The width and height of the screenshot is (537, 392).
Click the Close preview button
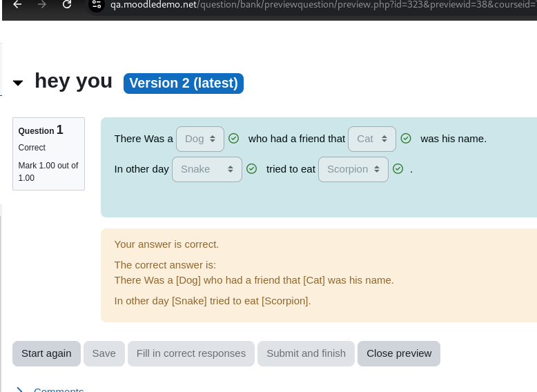[x=399, y=353]
